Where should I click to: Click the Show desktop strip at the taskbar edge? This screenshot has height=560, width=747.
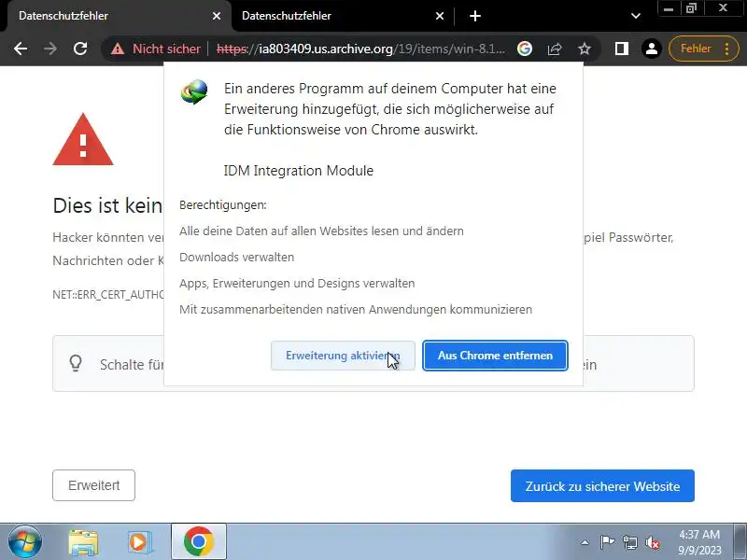(x=741, y=542)
